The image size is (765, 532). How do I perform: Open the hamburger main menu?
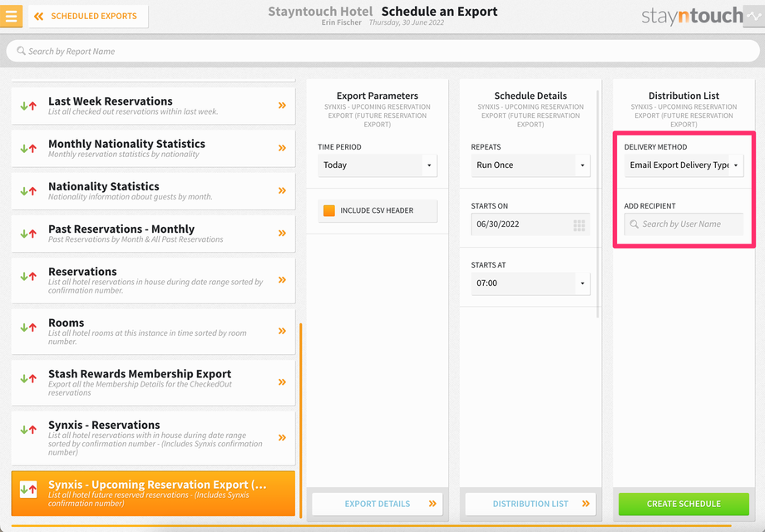(x=11, y=16)
